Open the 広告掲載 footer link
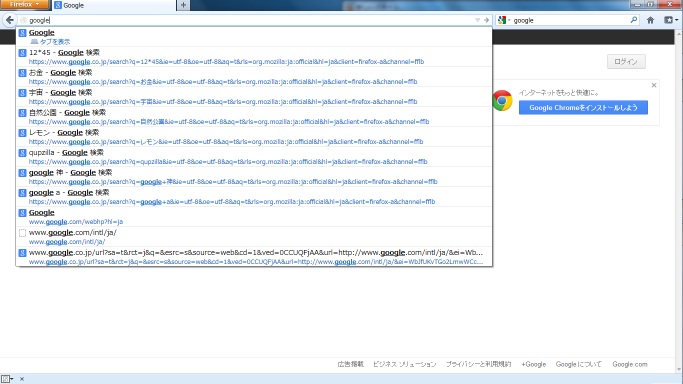 (351, 364)
